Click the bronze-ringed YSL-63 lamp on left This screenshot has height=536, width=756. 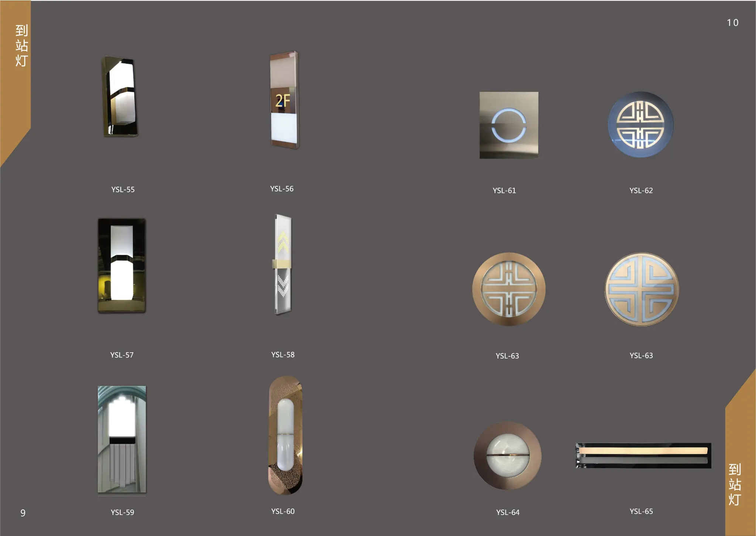[509, 289]
